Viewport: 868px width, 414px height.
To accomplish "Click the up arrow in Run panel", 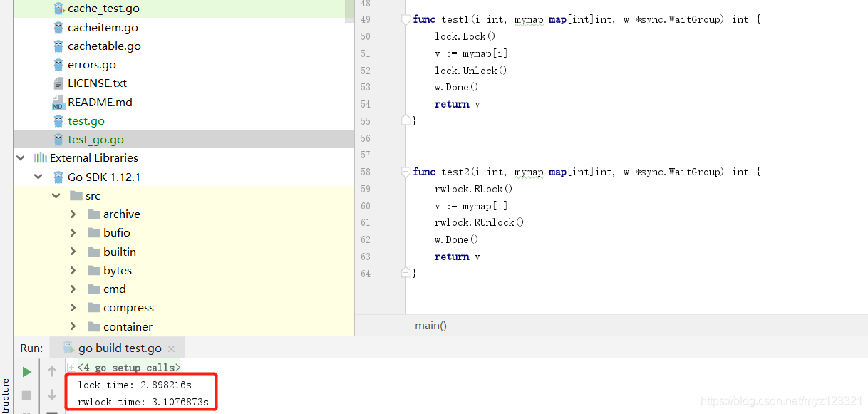I will pos(52,371).
